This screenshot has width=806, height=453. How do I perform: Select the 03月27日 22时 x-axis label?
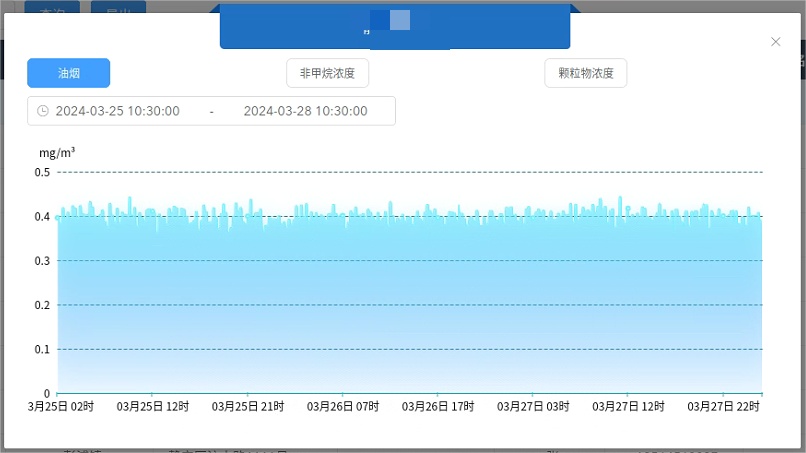[x=724, y=407]
